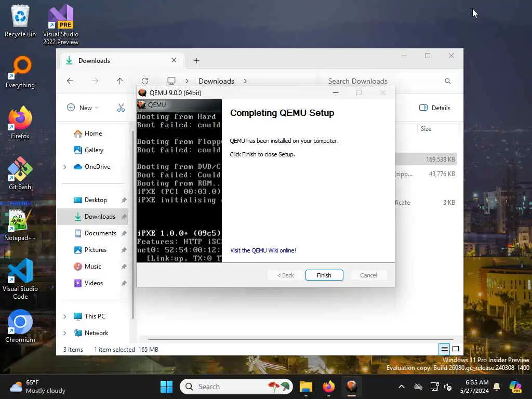Open File Explorer from the taskbar
532x399 pixels.
coord(305,387)
